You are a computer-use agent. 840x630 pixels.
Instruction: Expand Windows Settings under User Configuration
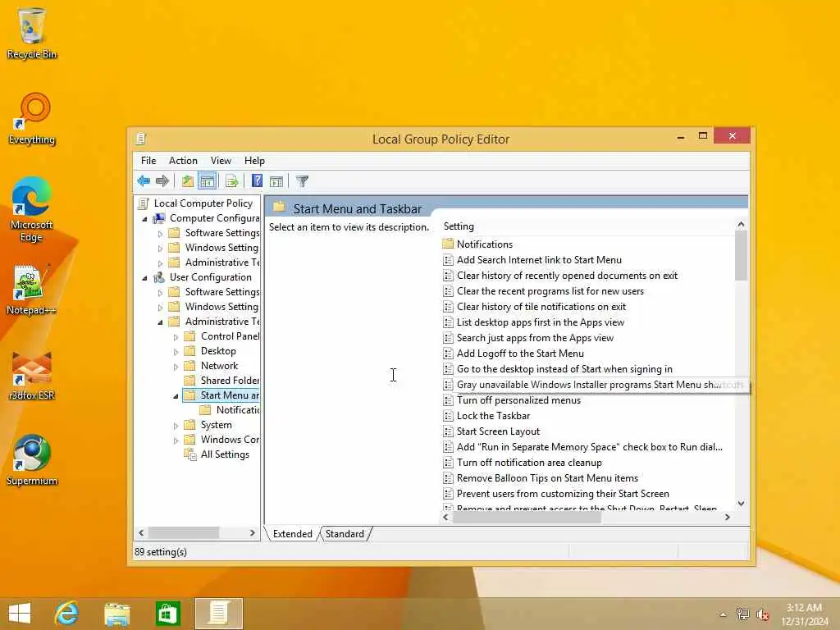(160, 308)
